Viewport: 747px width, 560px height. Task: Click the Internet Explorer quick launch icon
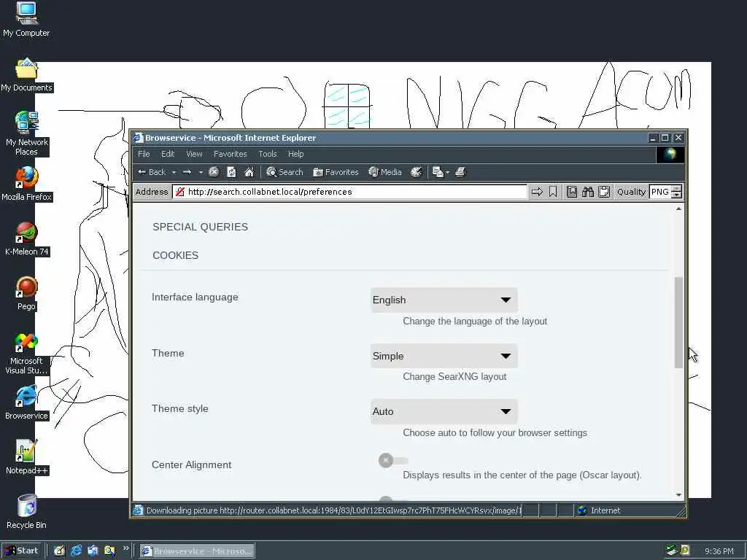(76, 551)
